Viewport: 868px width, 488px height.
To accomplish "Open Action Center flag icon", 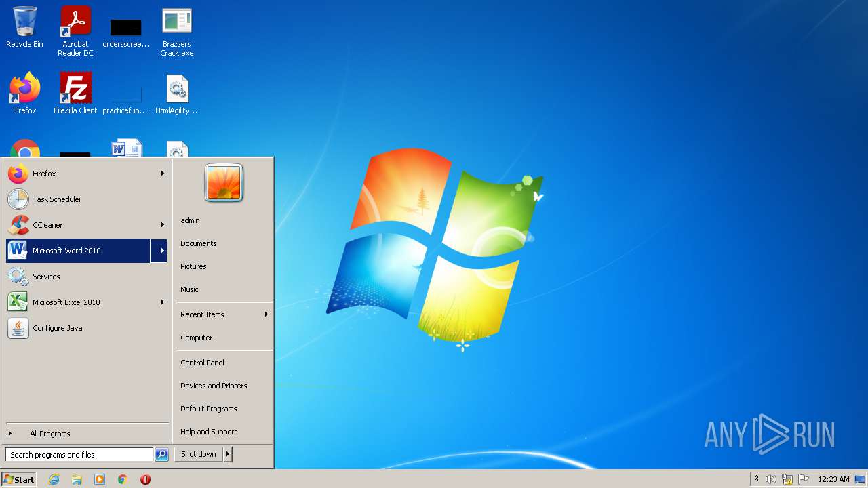I will point(804,479).
